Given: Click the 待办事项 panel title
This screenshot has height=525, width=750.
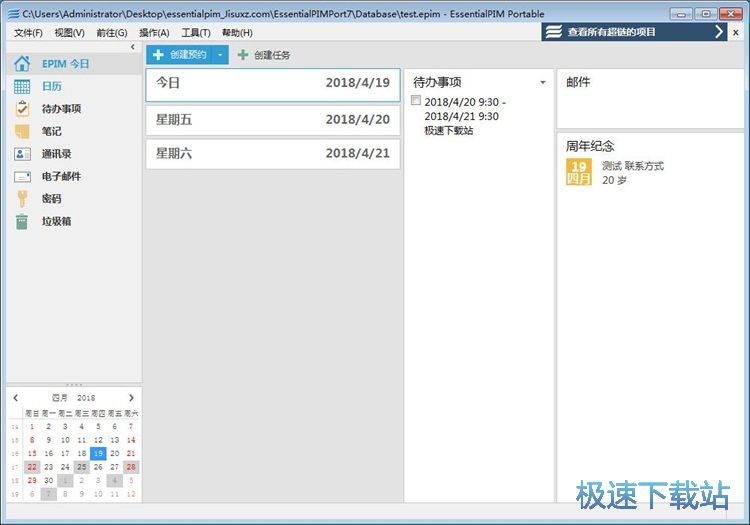Looking at the screenshot, I should point(437,82).
